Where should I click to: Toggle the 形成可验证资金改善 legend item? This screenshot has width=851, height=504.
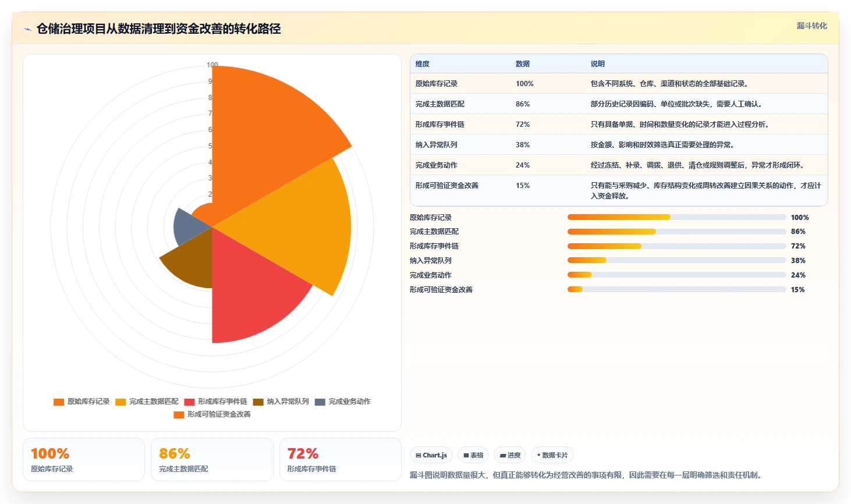pos(212,414)
